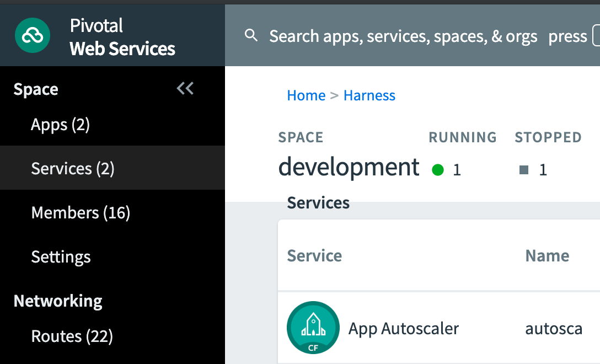Click the STOPPED label
The width and height of the screenshot is (600, 364).
(548, 137)
